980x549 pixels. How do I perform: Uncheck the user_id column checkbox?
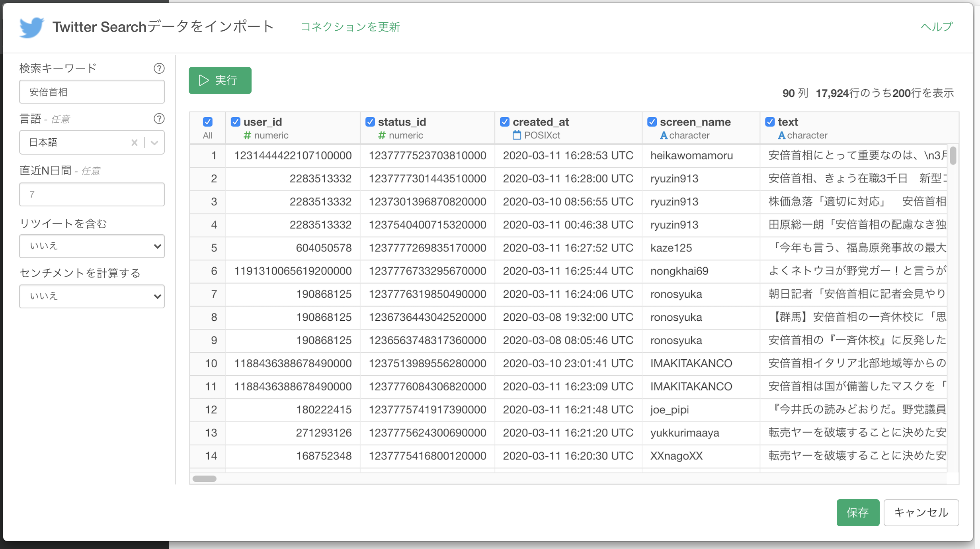(x=236, y=122)
